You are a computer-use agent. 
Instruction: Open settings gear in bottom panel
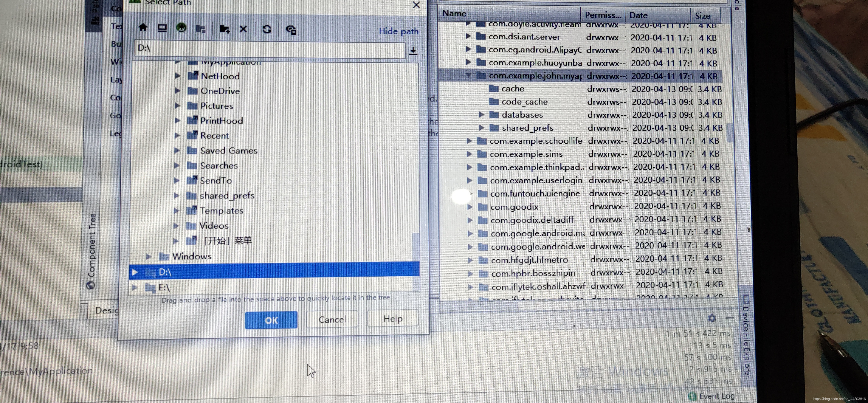[712, 318]
